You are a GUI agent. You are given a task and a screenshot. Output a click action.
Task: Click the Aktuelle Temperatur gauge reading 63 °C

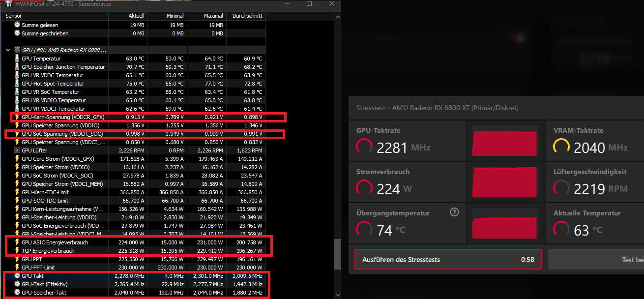(x=561, y=229)
